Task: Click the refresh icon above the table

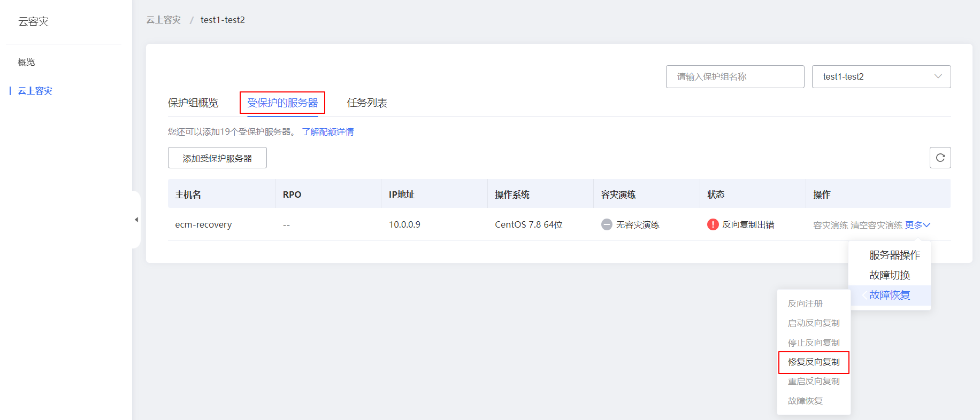Action: pos(940,158)
